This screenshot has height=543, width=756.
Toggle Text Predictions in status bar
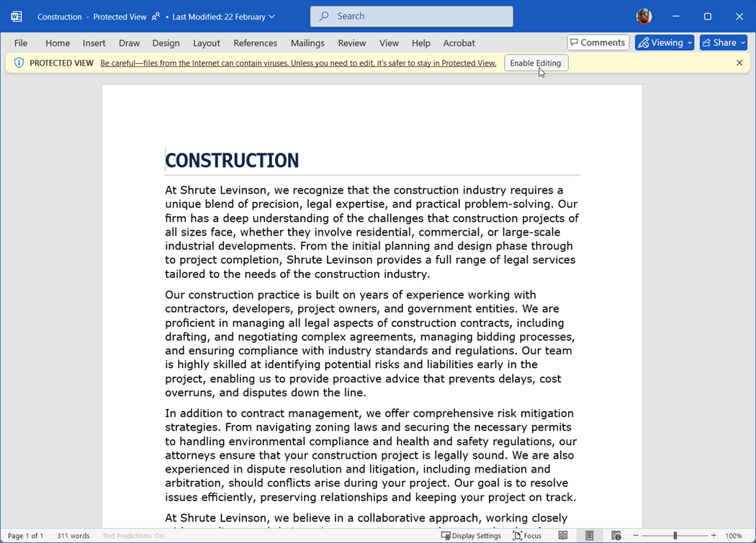point(132,536)
